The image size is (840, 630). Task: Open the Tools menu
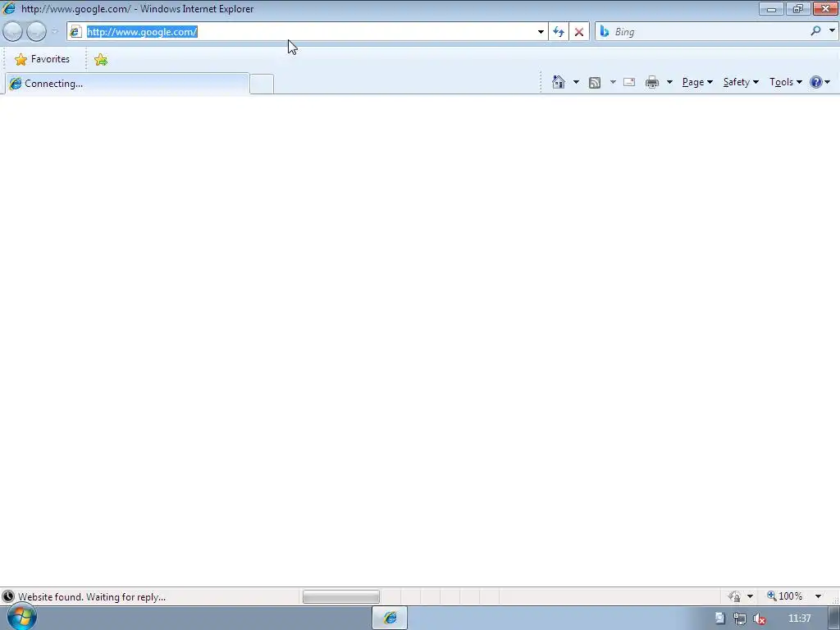(786, 82)
